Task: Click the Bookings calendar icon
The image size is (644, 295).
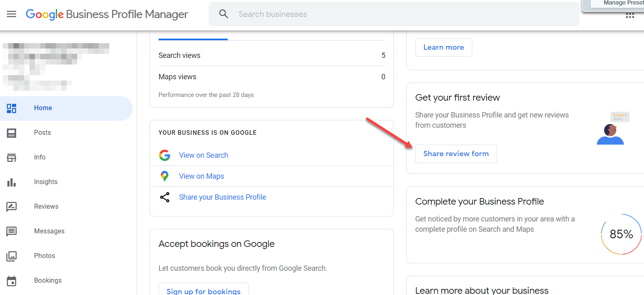Action: tap(11, 281)
